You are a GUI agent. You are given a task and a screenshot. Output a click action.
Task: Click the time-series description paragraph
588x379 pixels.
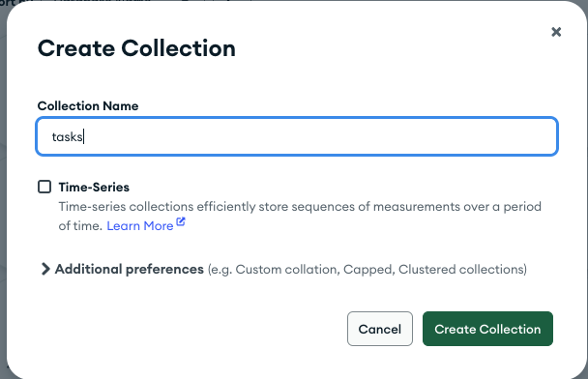tap(300, 216)
